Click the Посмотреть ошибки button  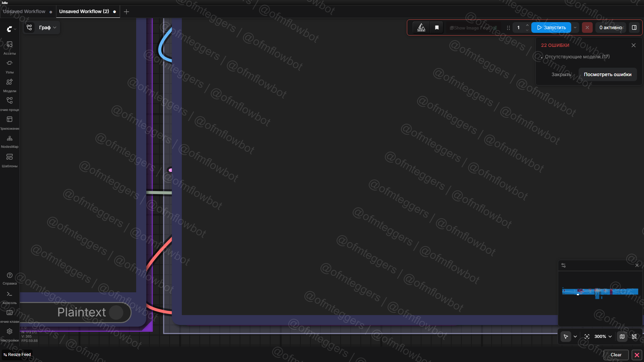(x=607, y=74)
